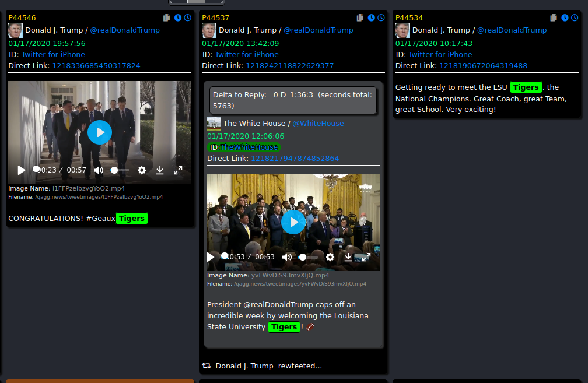Copy post P44534 using its copy icon
Screen dimensions: 588x383
pos(554,17)
